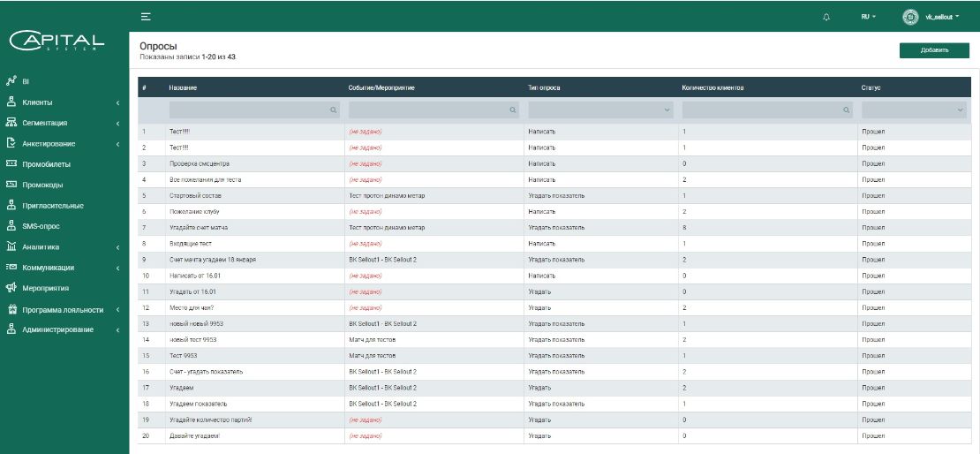Viewport: 980px width, 454px height.
Task: Click search icon in Название filter
Action: [333, 110]
